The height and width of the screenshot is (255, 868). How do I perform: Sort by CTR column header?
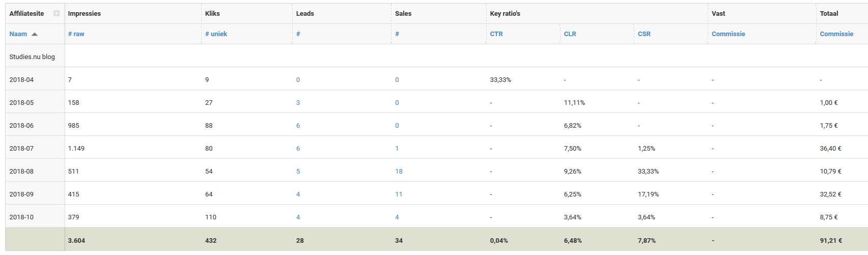click(496, 34)
